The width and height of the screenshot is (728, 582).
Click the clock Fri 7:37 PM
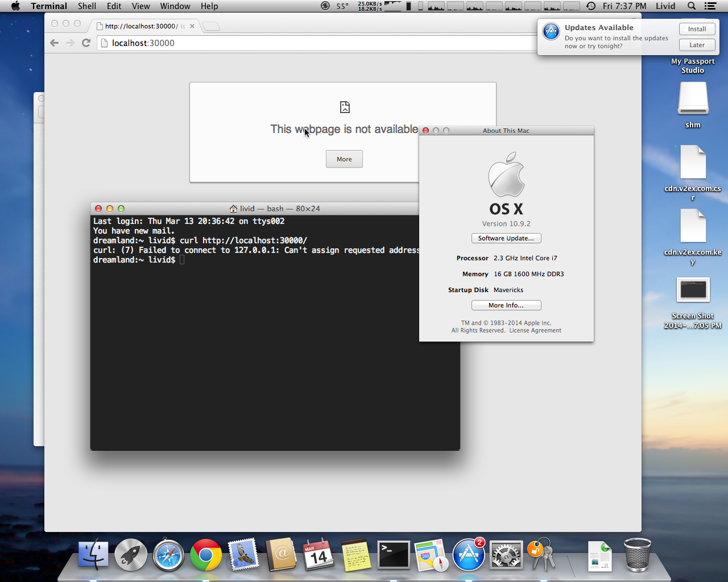pos(624,6)
